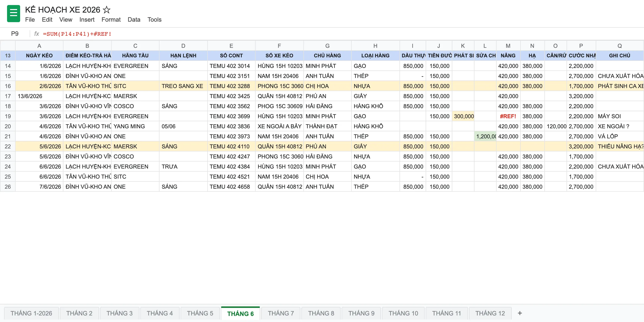Click the XE NGOÀI A BẢY cell
This screenshot has height=322, width=644.
tap(279, 126)
